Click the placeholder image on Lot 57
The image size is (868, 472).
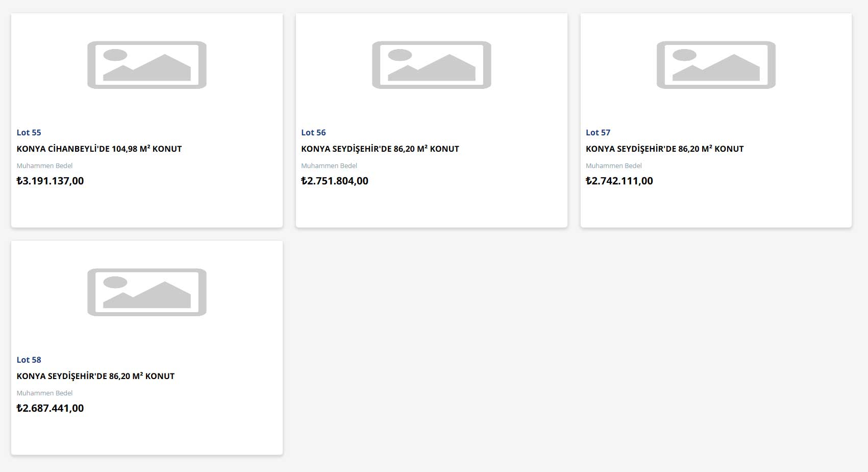[x=716, y=65]
